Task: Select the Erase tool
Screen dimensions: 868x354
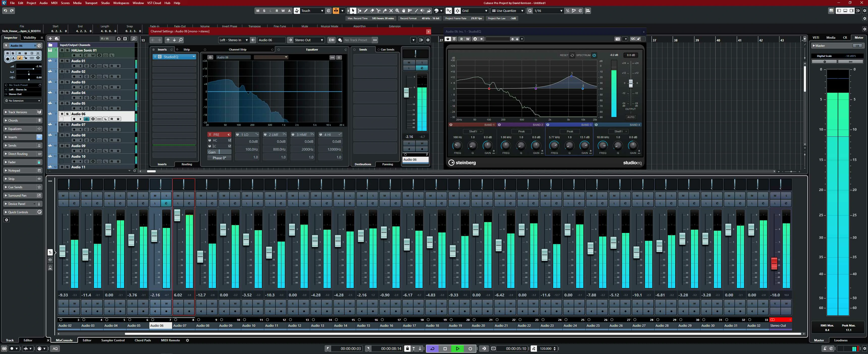Action: coord(372,11)
